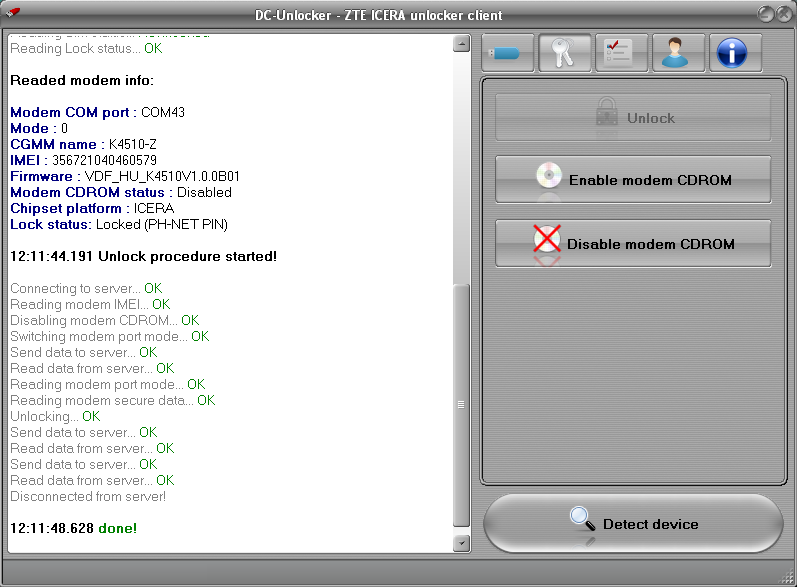
Task: Click the scrollbar up arrow in log
Action: (x=461, y=44)
